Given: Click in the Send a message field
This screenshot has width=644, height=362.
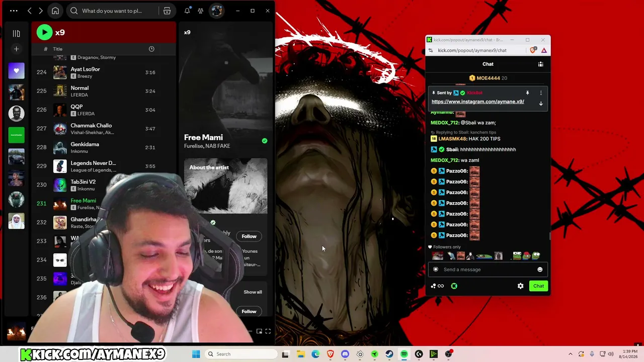Looking at the screenshot, I should coord(487,269).
